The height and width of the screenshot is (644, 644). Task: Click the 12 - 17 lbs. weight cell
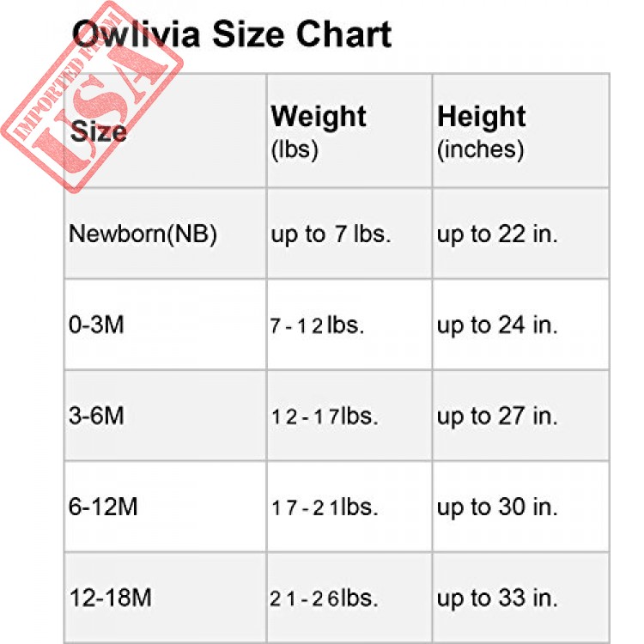[x=349, y=416]
